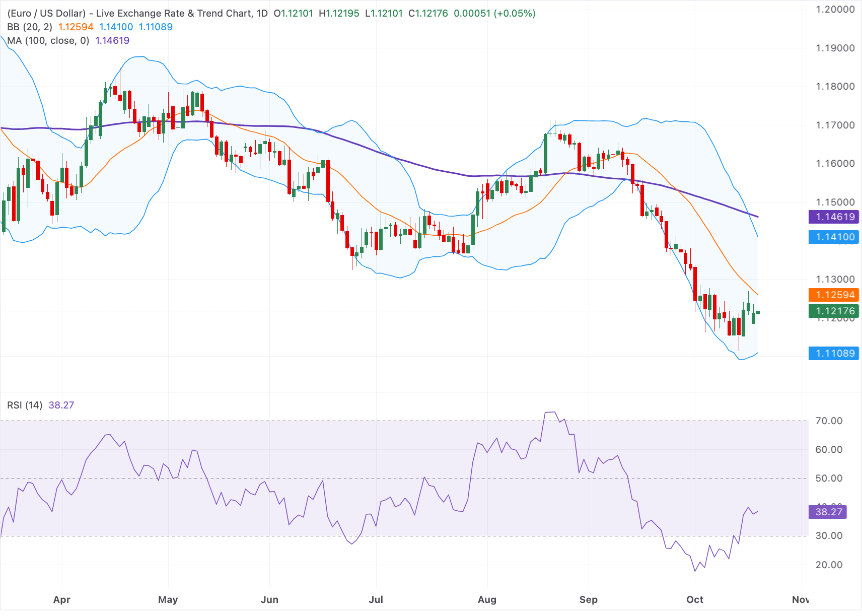Click the H1.12195 high value in header
Image resolution: width=862 pixels, height=616 pixels.
339,13
